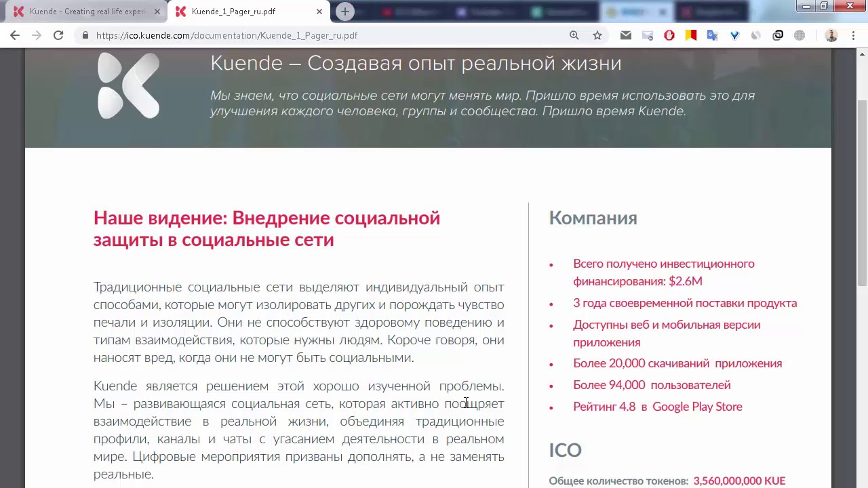Click the paragraph starting 'Традиционные социальные сети'
This screenshot has height=488, width=868.
(298, 322)
